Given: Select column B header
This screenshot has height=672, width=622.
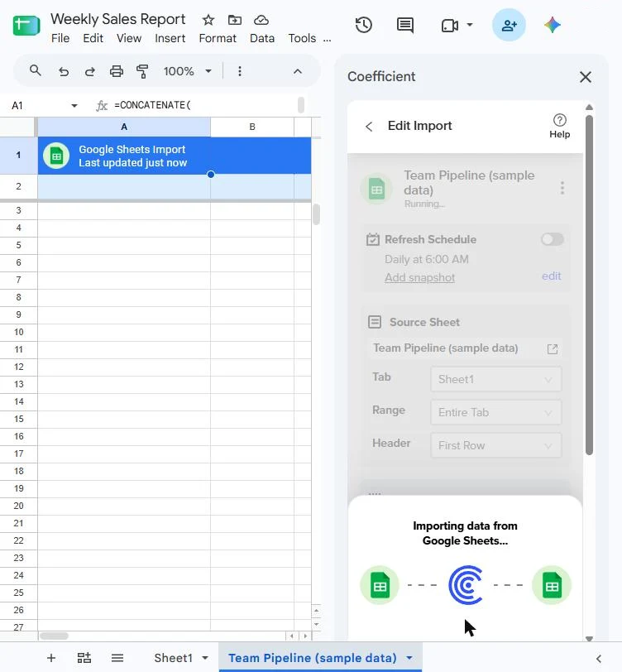Looking at the screenshot, I should (x=252, y=127).
